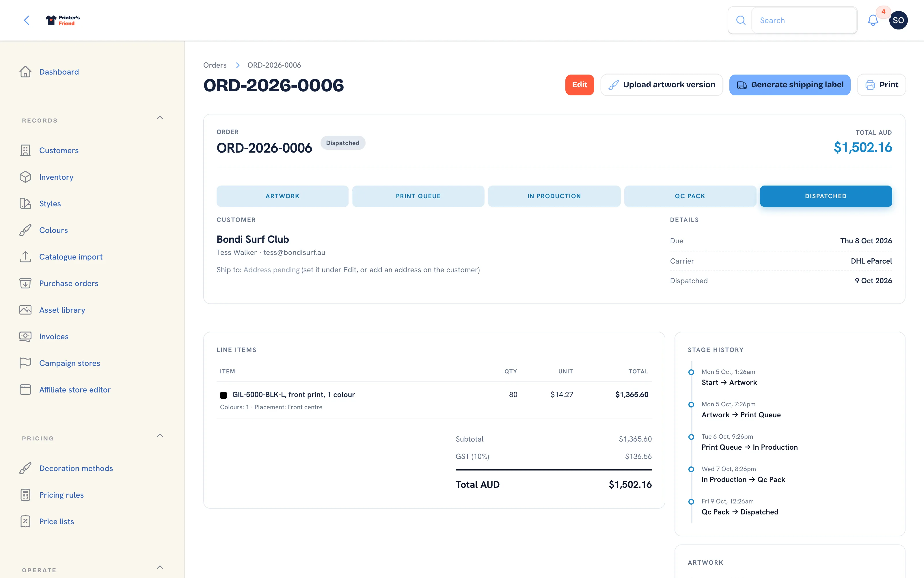The image size is (924, 578).
Task: Click the Print button
Action: [x=881, y=85]
